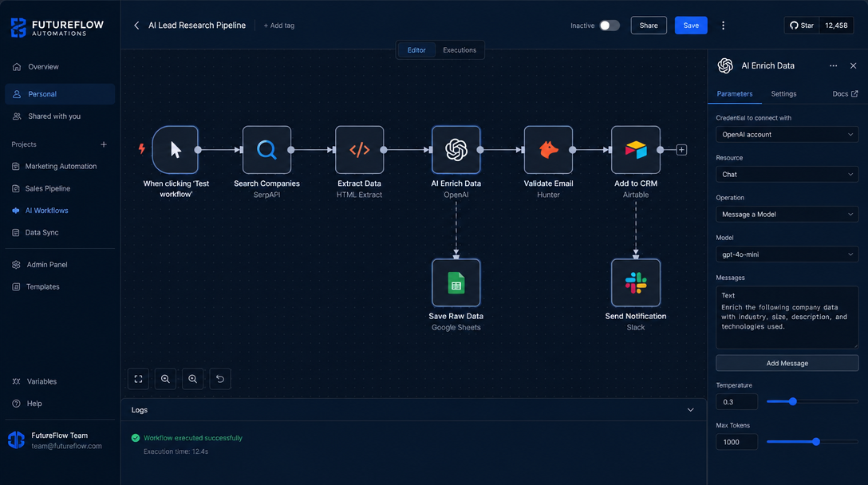Click the FutureFlow Automations logo

[x=57, y=27]
